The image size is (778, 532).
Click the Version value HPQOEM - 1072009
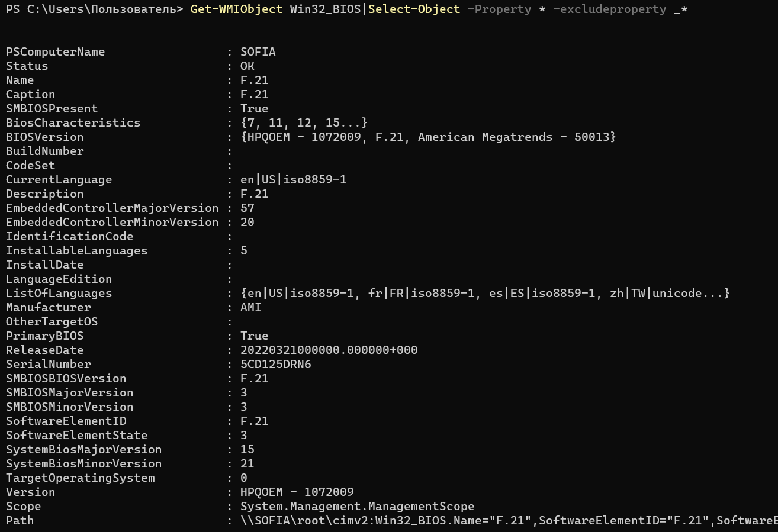[297, 492]
